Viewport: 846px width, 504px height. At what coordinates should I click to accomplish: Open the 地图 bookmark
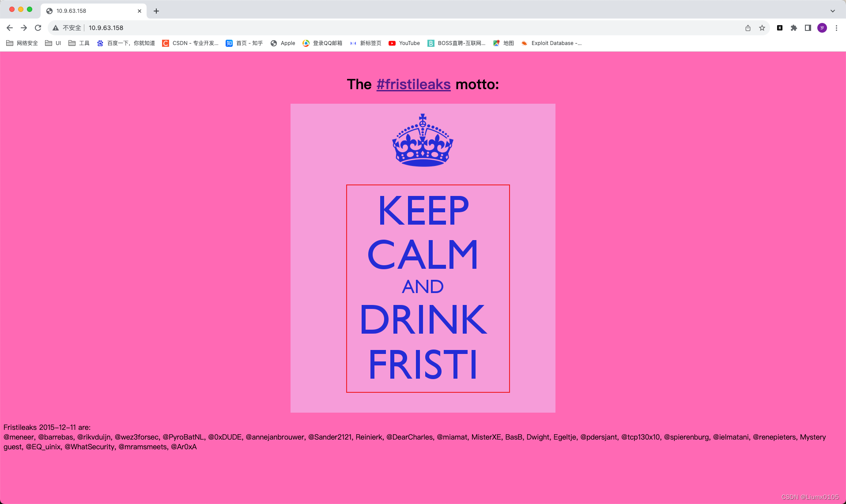pyautogui.click(x=504, y=43)
